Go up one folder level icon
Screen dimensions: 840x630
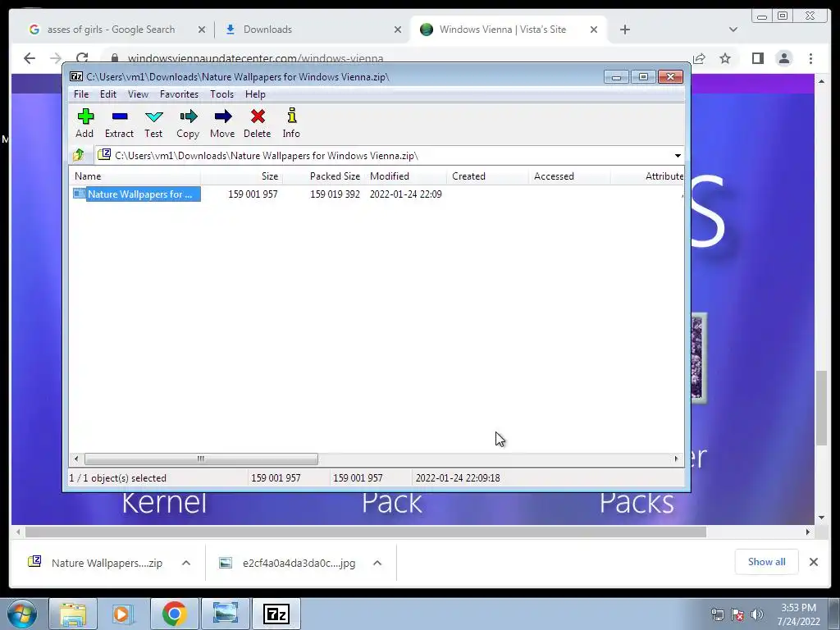pyautogui.click(x=79, y=155)
